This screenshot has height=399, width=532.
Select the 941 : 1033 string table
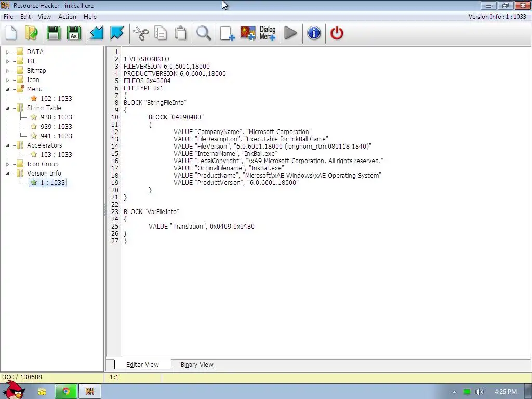click(x=56, y=136)
